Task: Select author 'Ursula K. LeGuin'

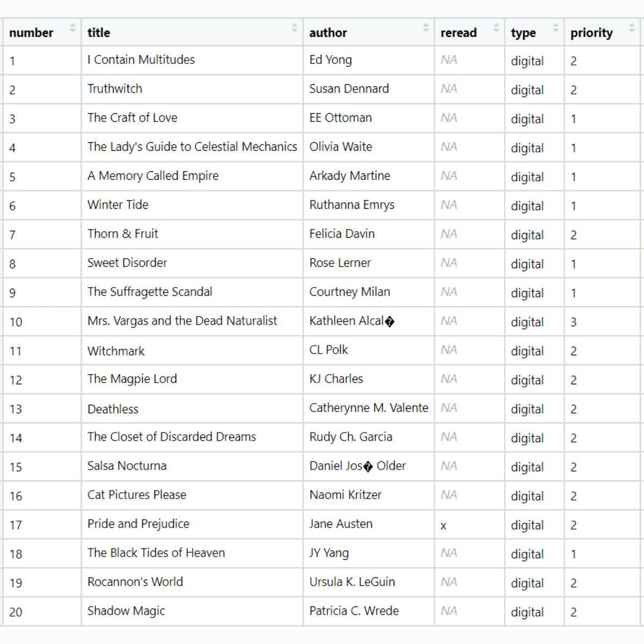Action: [352, 582]
